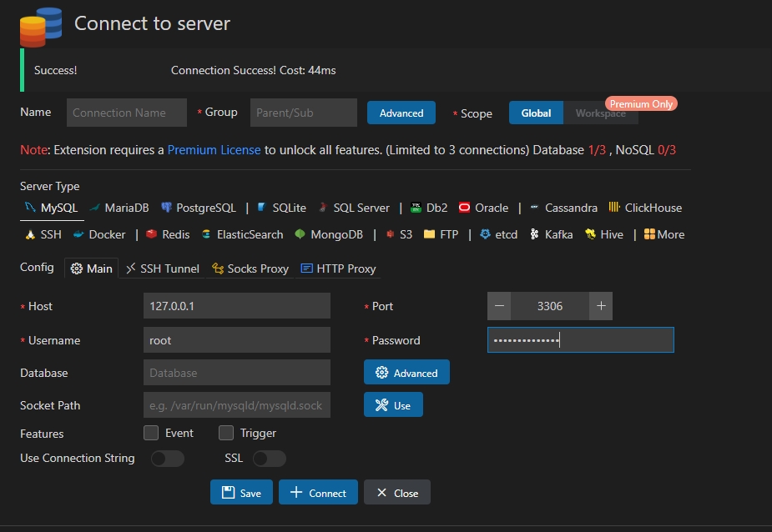Switch to HTTP Proxy tab

[338, 269]
